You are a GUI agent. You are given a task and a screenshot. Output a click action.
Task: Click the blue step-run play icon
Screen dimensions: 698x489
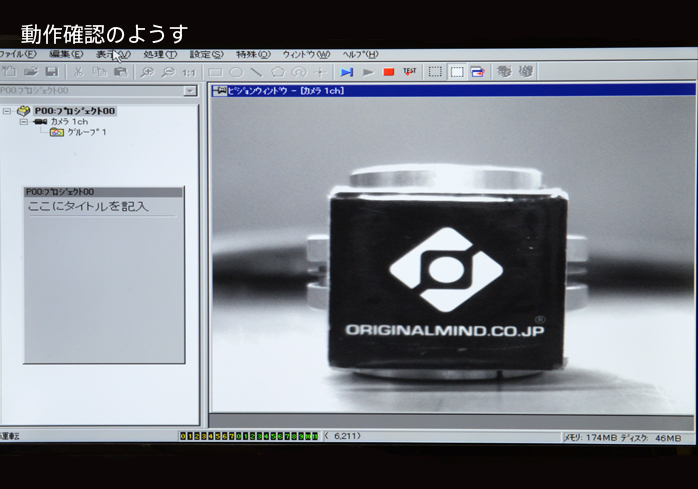pyautogui.click(x=346, y=72)
